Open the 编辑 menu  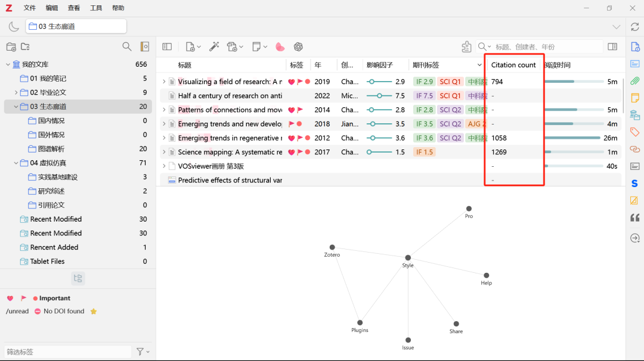coord(52,8)
